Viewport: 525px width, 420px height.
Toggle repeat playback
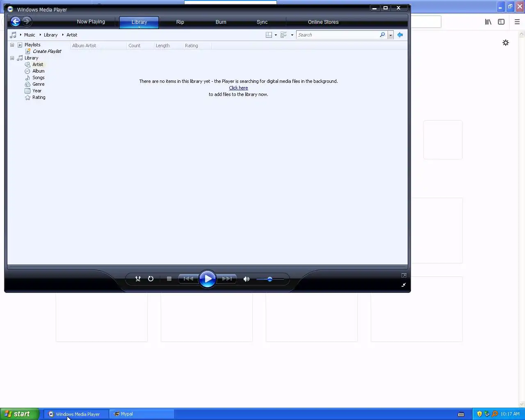151,279
